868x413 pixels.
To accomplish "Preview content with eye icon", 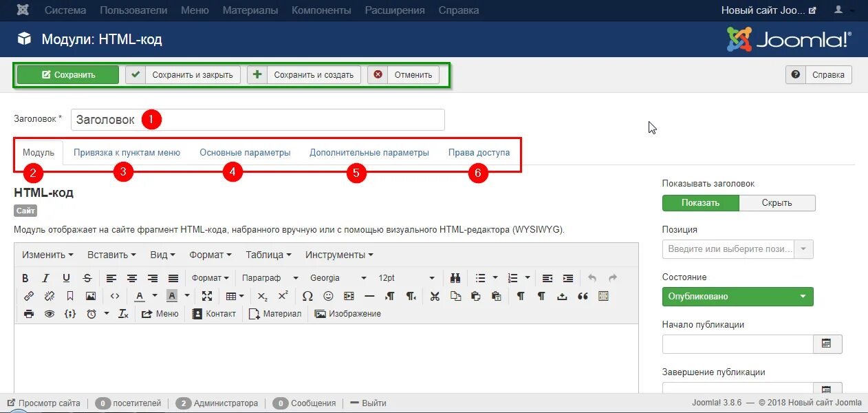I will click(x=49, y=314).
